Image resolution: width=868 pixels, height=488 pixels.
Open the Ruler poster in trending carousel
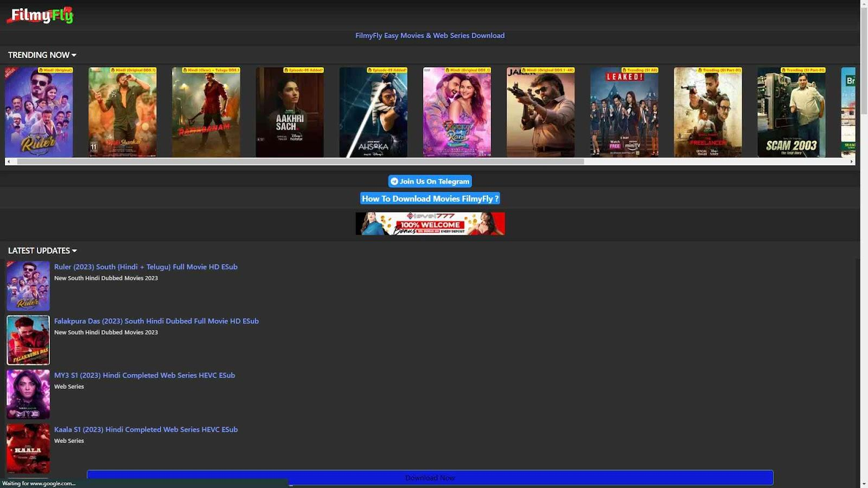pos(39,112)
